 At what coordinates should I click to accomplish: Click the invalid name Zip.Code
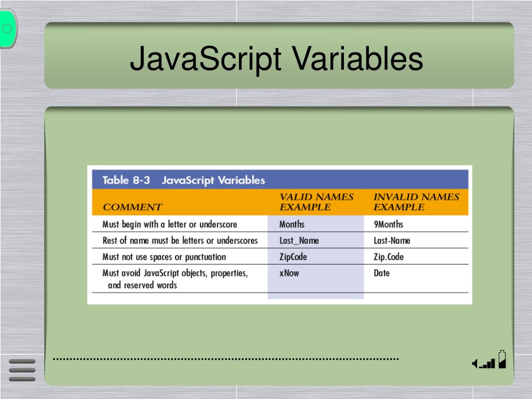(389, 257)
